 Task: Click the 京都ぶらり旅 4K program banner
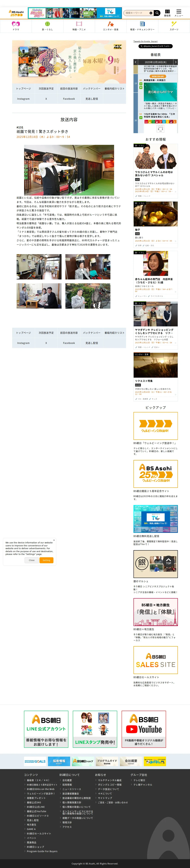pyautogui.click(x=69, y=62)
